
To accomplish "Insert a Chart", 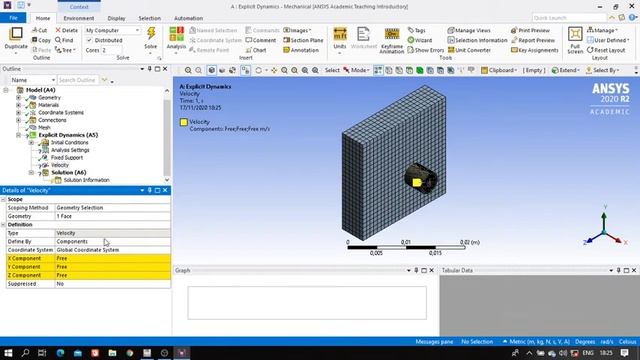I will coord(256,50).
